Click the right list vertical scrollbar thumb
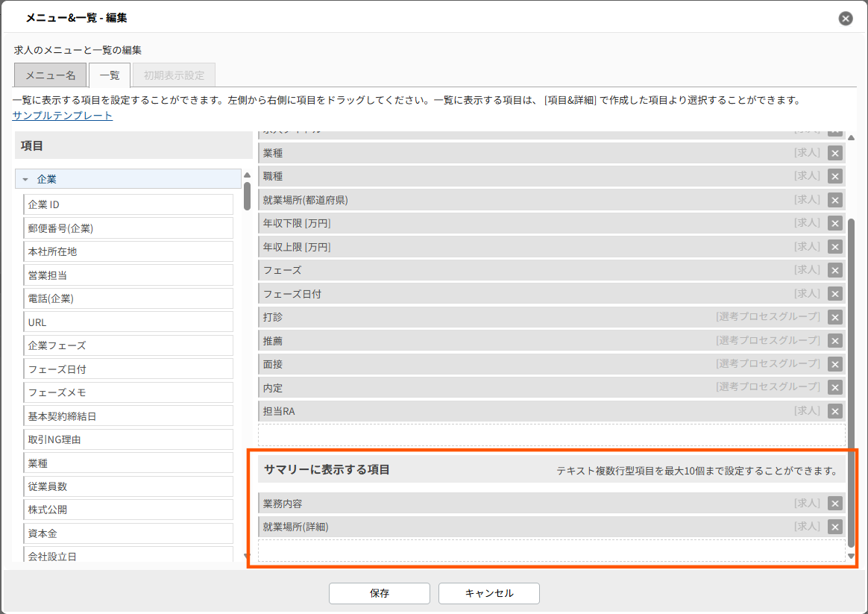Viewport: 868px width, 614px height. point(852,382)
